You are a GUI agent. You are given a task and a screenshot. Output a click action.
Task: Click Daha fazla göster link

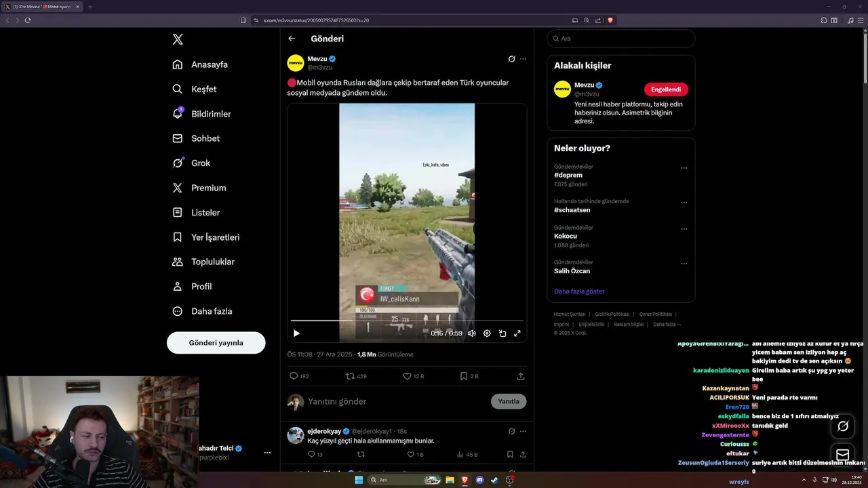tap(579, 291)
